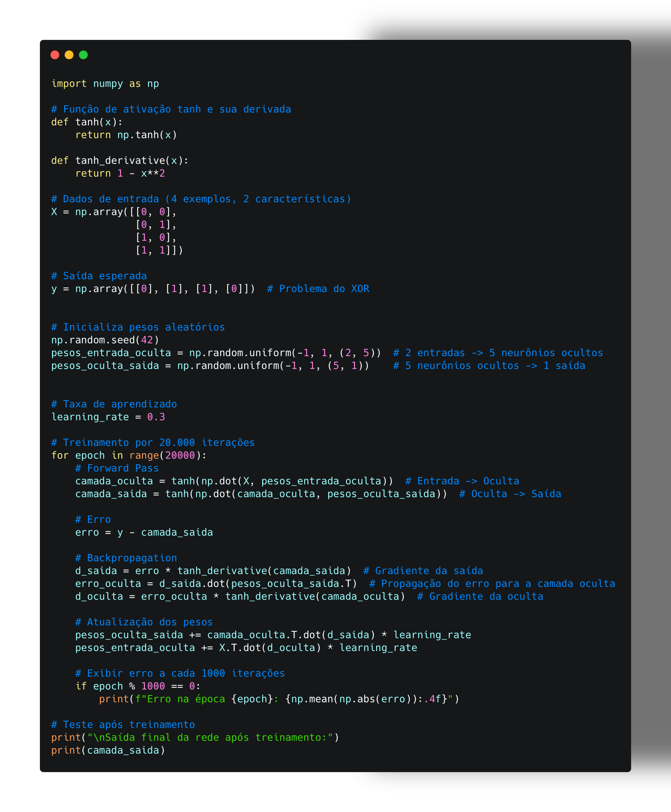Click the 'Forward Pass' comment
Image resolution: width=671 pixels, height=812 pixels.
click(x=117, y=468)
